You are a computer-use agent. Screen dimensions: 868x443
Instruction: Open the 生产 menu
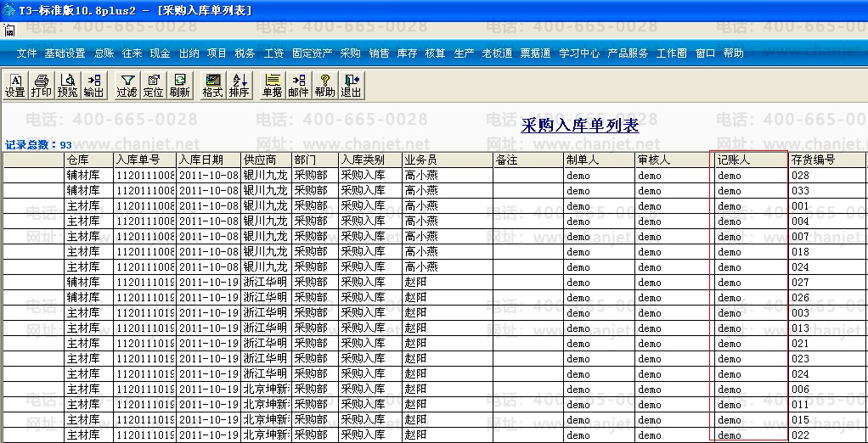(x=464, y=53)
